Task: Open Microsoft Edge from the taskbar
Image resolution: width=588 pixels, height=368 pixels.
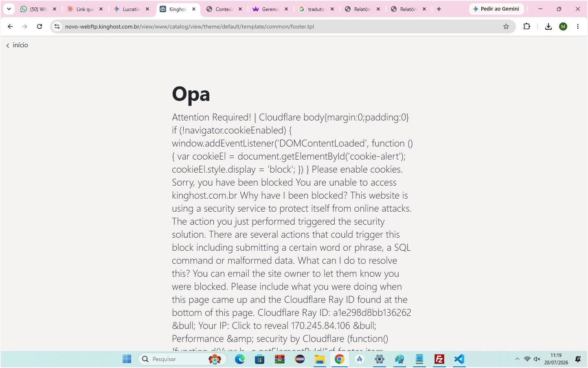Action: (x=240, y=359)
